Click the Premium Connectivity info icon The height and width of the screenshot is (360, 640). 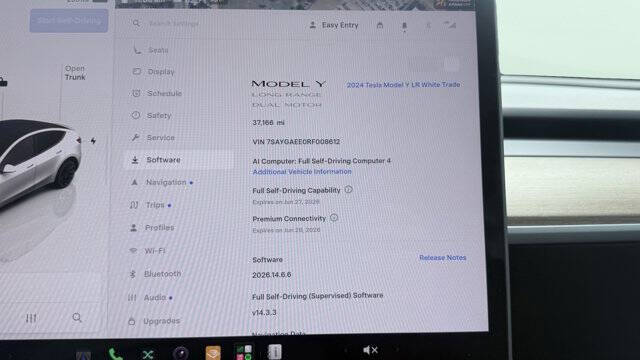pyautogui.click(x=334, y=218)
